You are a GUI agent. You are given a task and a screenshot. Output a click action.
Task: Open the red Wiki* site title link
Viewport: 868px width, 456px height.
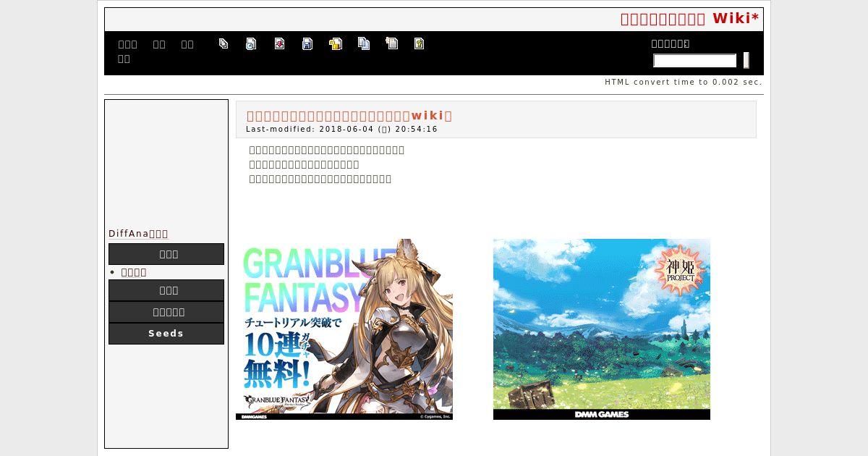(x=690, y=19)
